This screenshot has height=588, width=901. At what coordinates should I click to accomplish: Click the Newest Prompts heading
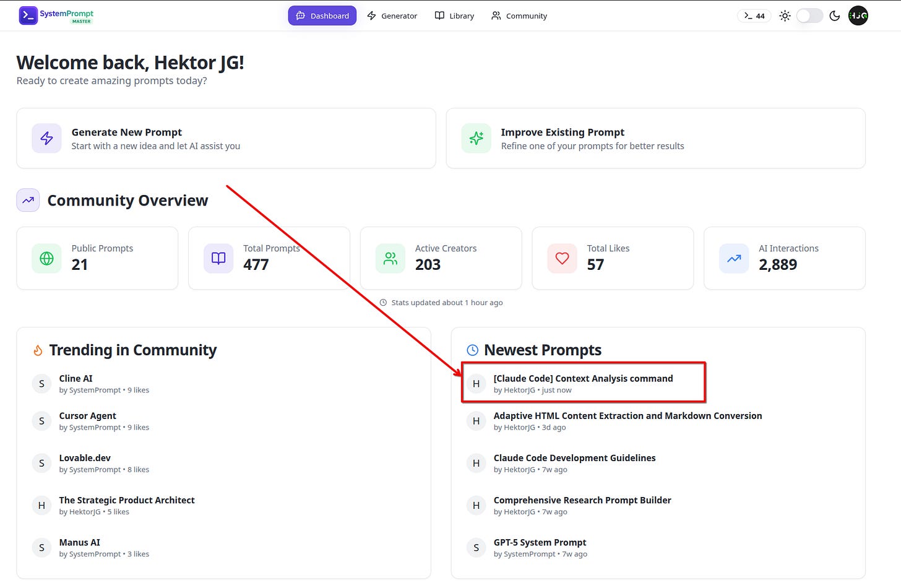click(x=543, y=350)
